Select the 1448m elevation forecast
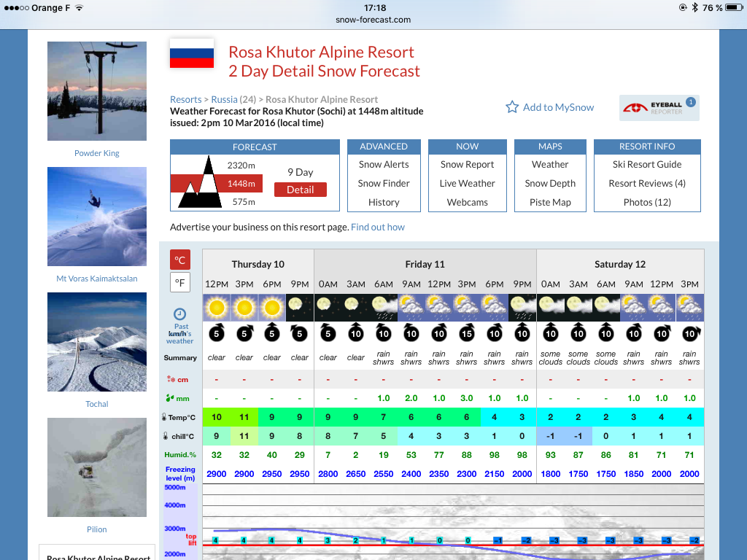The image size is (747, 560). 241,183
